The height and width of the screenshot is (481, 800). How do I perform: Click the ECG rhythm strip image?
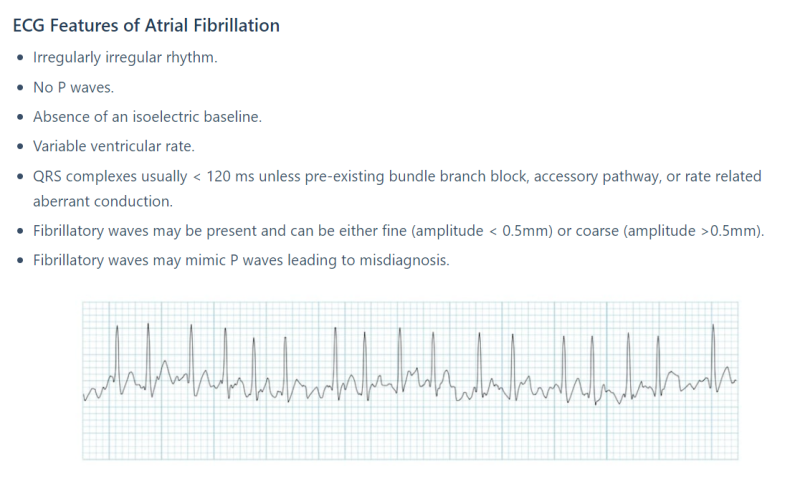click(410, 381)
